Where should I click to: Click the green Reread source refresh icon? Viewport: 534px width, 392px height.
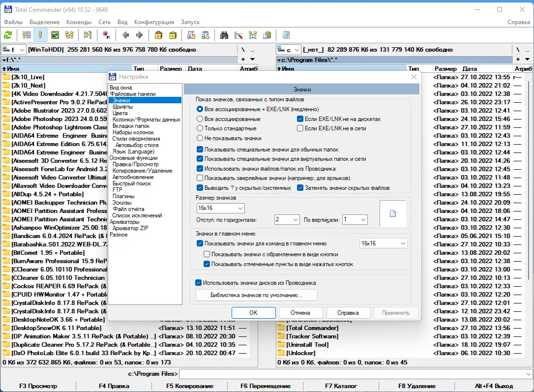pyautogui.click(x=8, y=35)
